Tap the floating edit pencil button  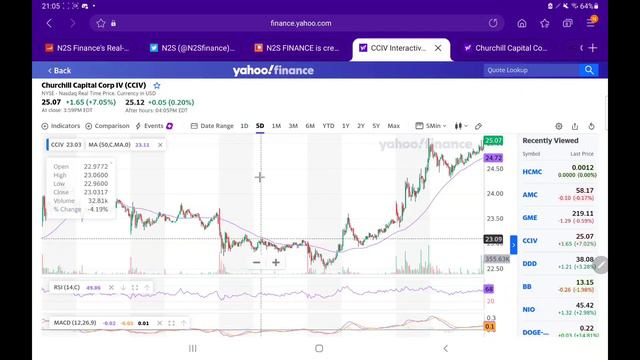[600, 265]
